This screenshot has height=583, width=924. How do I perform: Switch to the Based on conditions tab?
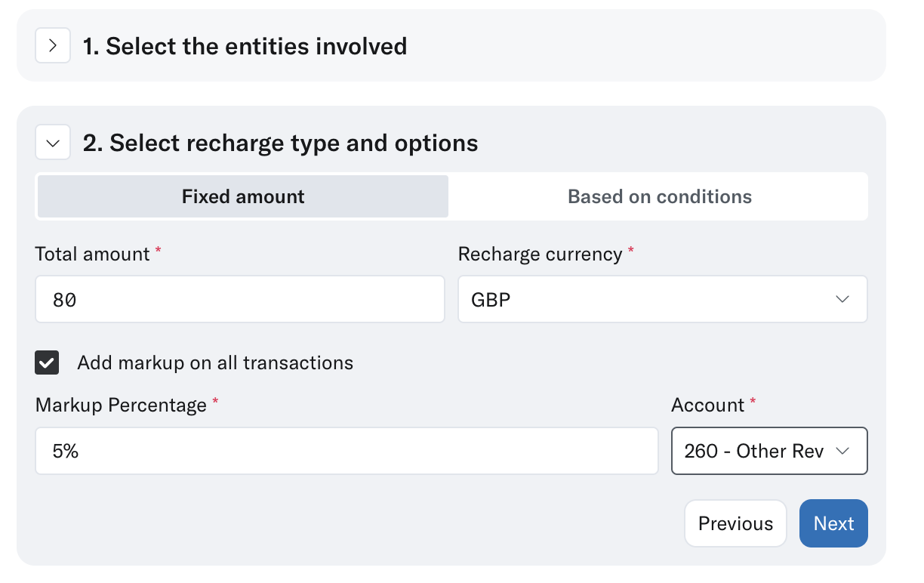click(x=659, y=197)
